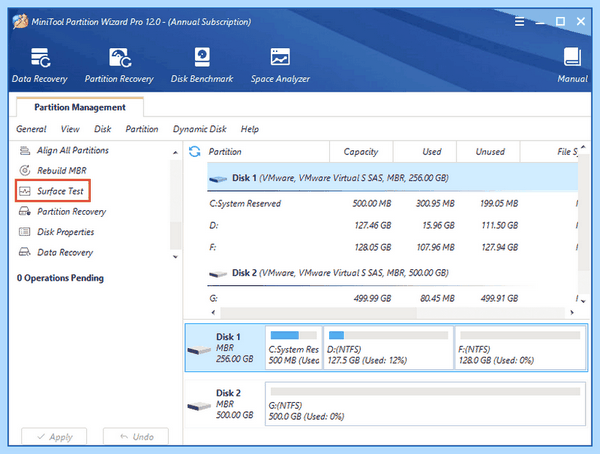Click the Rebuild MBR icon in sidebar
This screenshot has height=454, width=600.
point(25,170)
